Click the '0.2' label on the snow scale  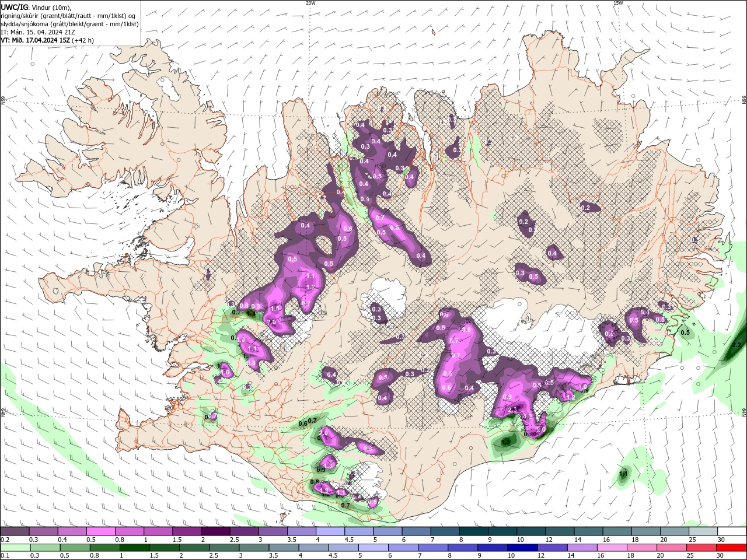point(5,540)
